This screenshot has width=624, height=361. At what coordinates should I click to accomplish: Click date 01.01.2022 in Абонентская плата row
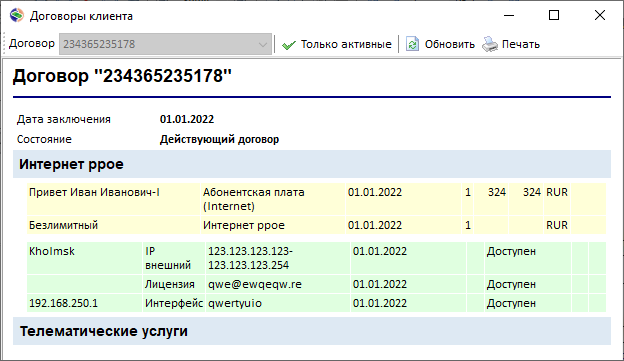coord(375,192)
